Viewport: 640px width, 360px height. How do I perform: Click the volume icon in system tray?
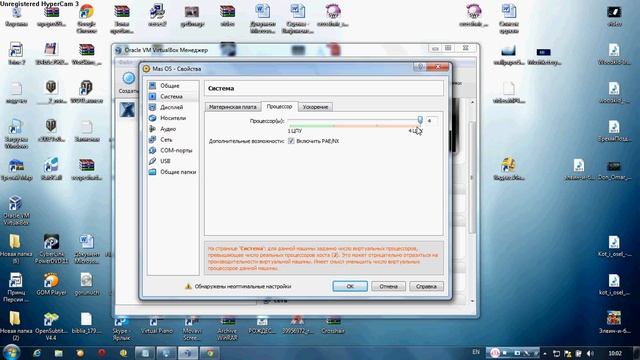point(590,353)
